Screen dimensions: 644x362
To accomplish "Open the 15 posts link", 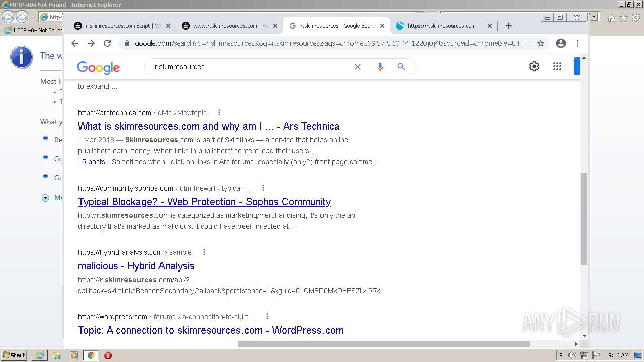I will tap(92, 162).
